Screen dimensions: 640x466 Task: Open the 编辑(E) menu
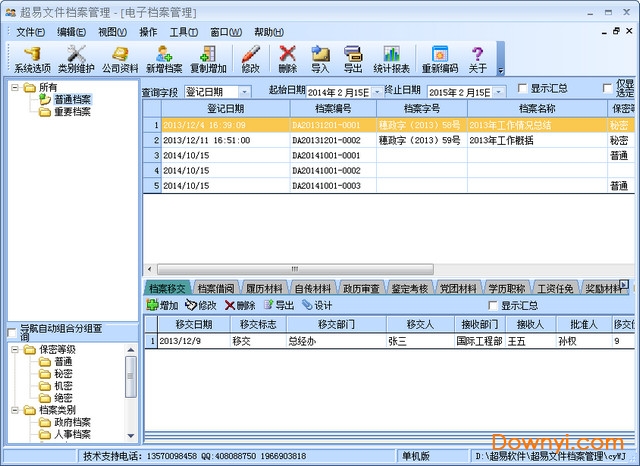tap(71, 32)
